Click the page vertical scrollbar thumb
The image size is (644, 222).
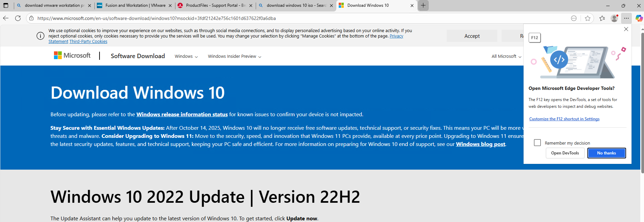click(x=642, y=103)
